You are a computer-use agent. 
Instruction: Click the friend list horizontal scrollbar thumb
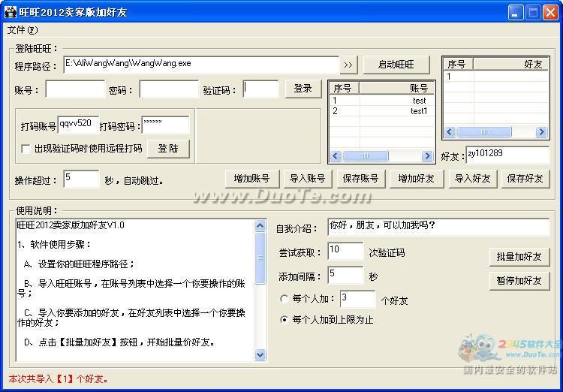(x=484, y=132)
